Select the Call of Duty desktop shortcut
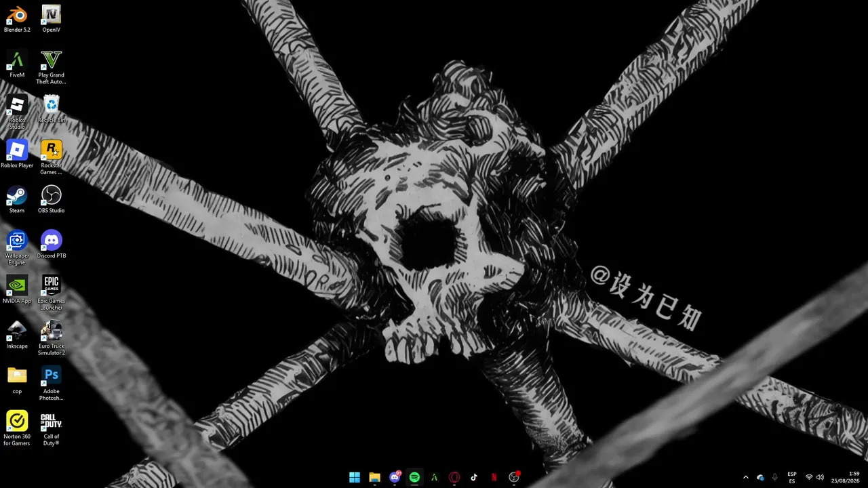 coord(52,429)
